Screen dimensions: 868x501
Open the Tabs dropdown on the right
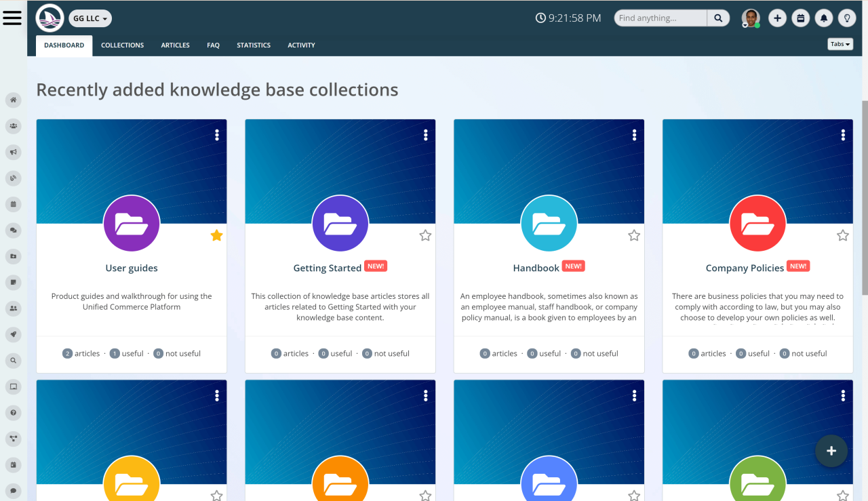click(x=840, y=43)
